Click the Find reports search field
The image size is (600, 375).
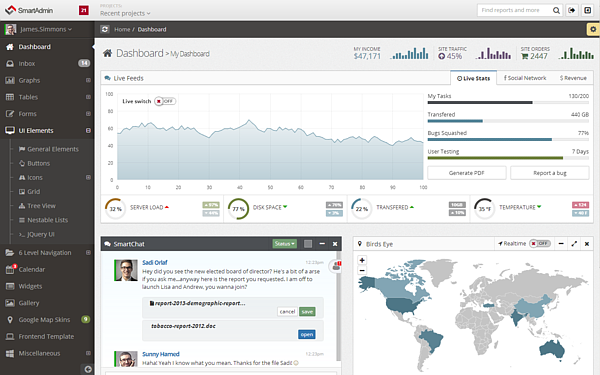[x=514, y=10]
